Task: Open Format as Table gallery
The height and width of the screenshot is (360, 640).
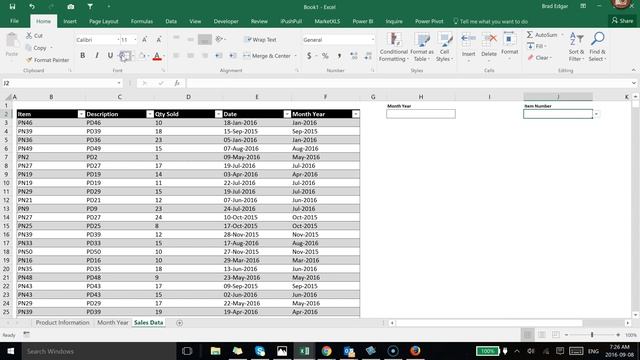Action: (422, 47)
